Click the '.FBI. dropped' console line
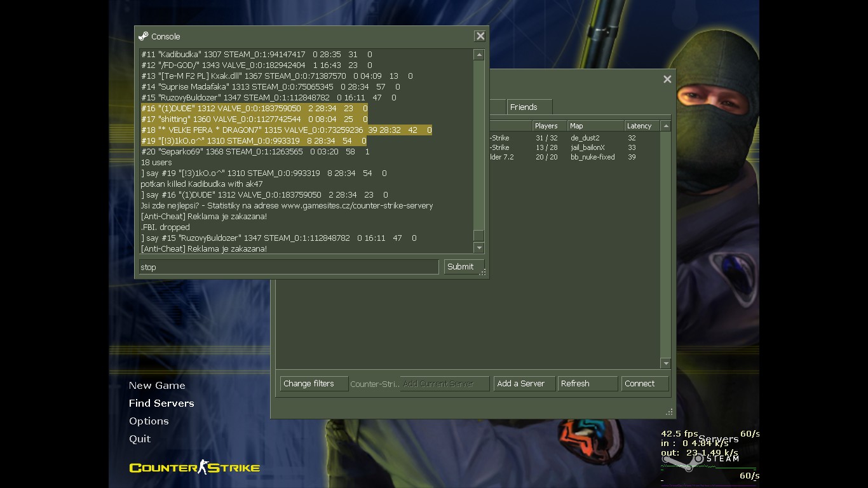This screenshot has height=488, width=868. tap(165, 227)
